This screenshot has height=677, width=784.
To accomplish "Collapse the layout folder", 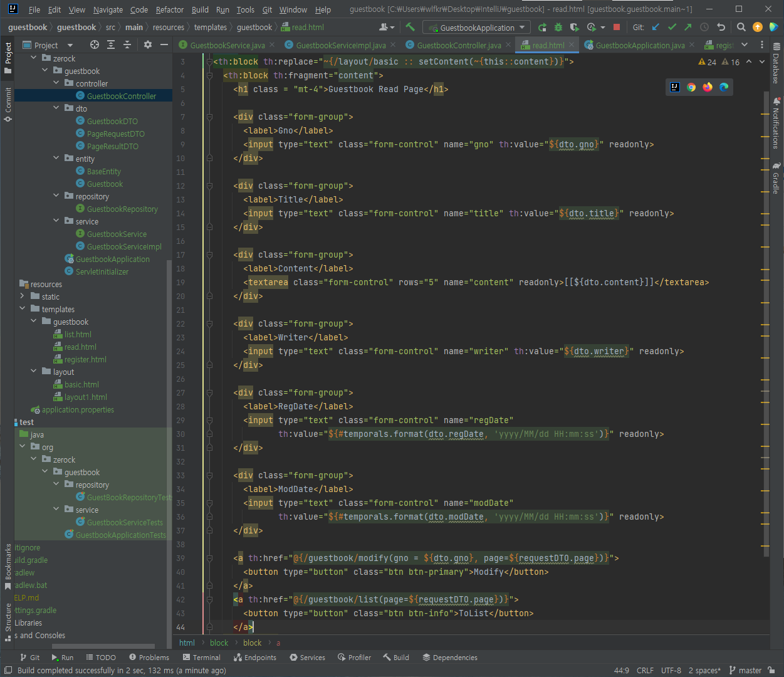I will tap(34, 371).
